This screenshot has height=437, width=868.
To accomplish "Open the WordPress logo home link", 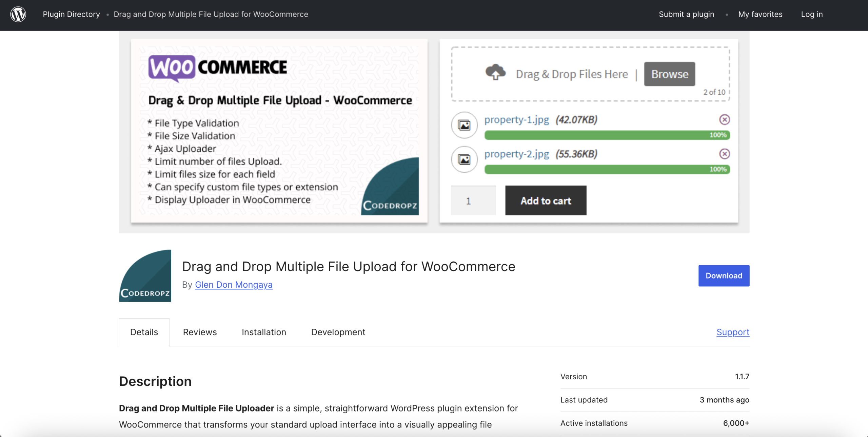I will (x=18, y=14).
